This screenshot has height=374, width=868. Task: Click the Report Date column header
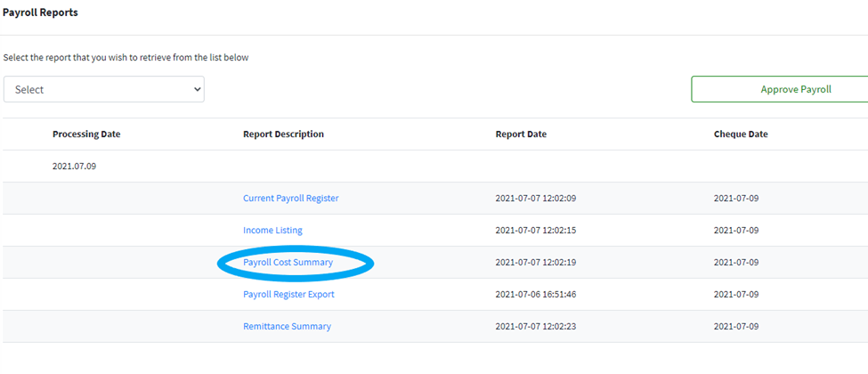pyautogui.click(x=521, y=134)
